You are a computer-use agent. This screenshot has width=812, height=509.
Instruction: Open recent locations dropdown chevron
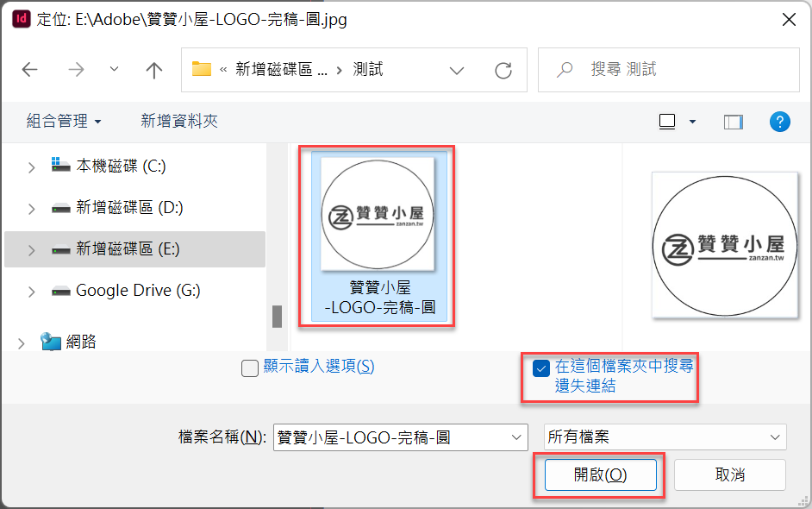tap(114, 69)
